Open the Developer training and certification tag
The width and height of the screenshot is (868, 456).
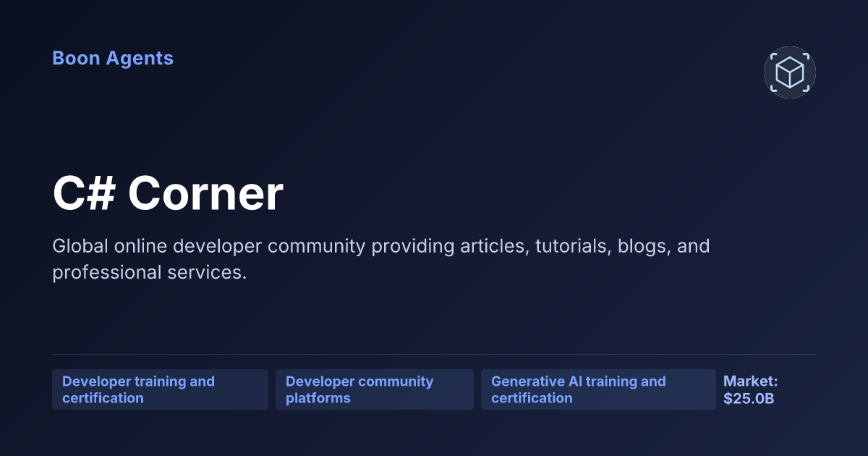[x=160, y=389]
